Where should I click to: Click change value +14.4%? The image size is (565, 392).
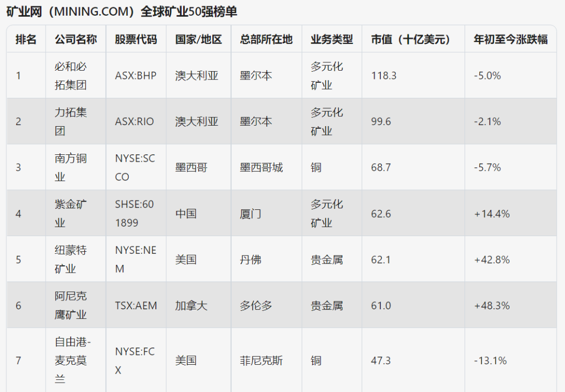pos(492,214)
